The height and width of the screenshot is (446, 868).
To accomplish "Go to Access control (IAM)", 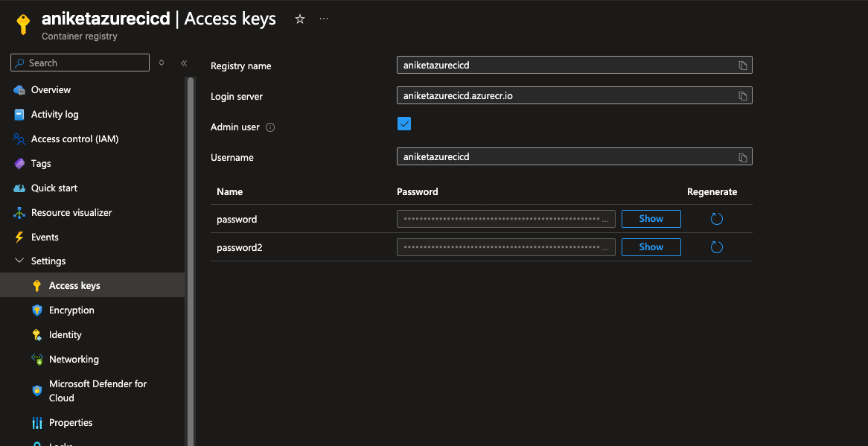I will (x=74, y=139).
